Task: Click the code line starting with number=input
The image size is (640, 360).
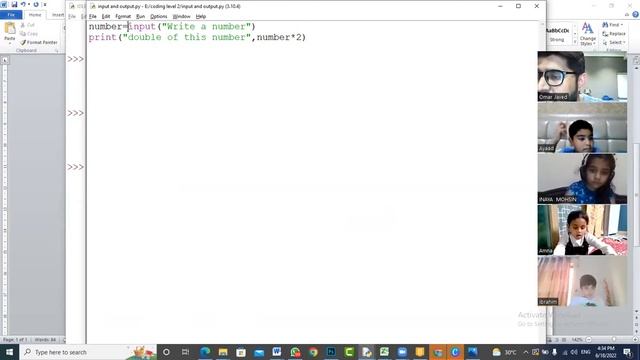Action: coord(172,27)
